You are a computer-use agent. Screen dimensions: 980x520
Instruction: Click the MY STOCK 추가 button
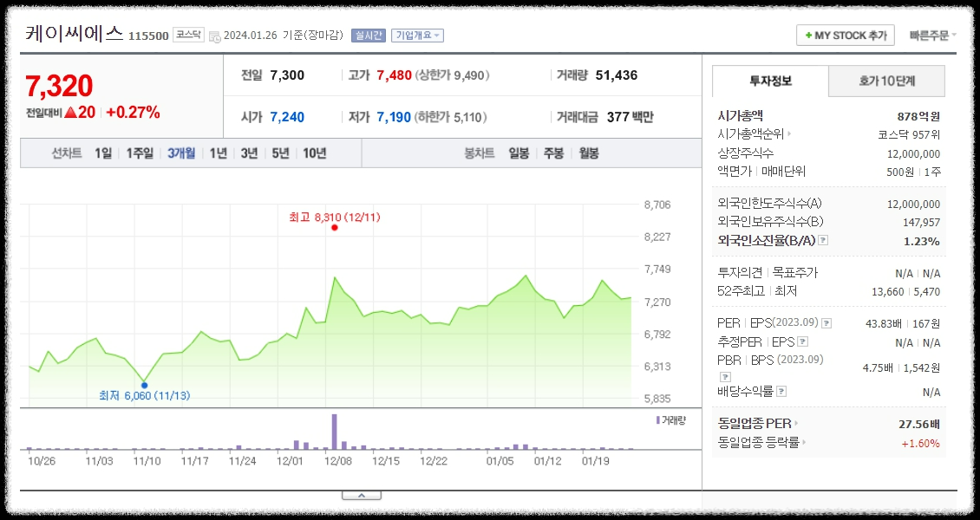click(846, 36)
